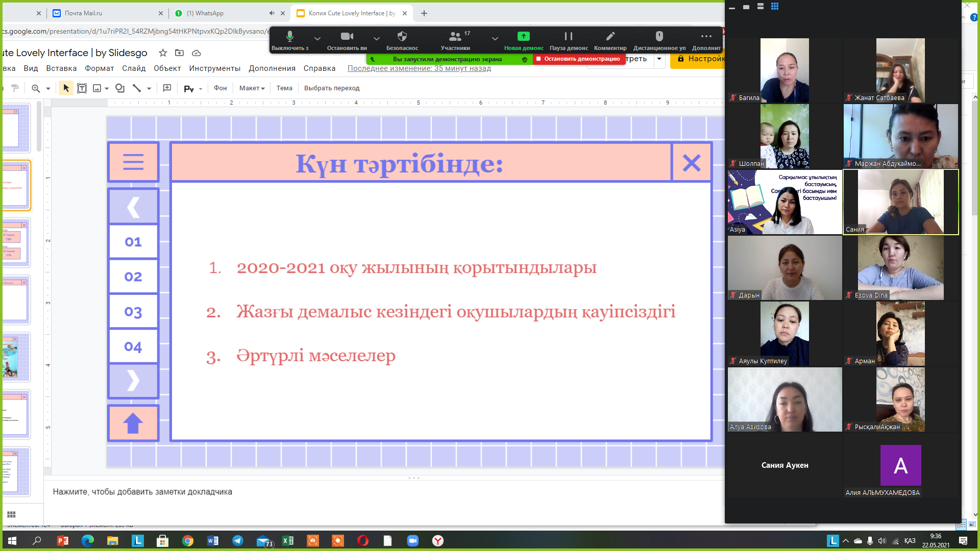Viewport: 980px width, 551px height.
Task: Mute the Zoom microphone
Action: 289,37
